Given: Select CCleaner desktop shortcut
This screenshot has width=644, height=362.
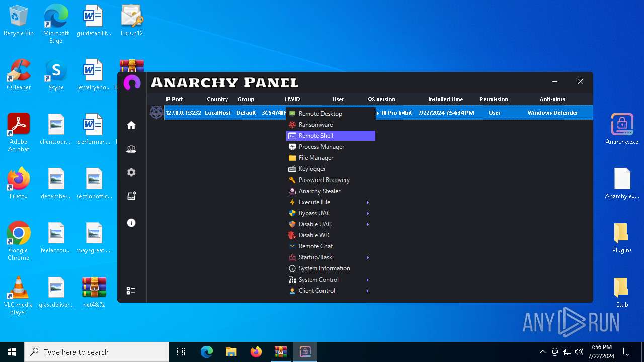Looking at the screenshot, I should tap(19, 75).
